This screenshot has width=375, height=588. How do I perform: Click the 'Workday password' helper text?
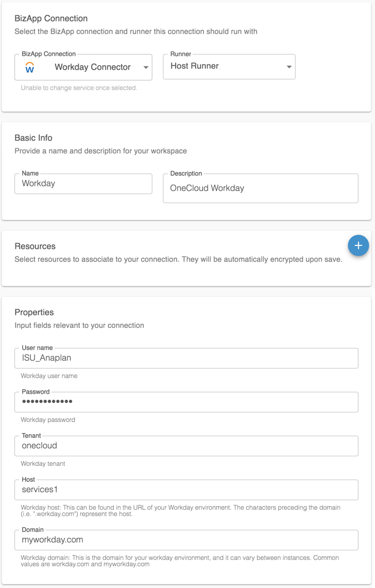tap(48, 420)
